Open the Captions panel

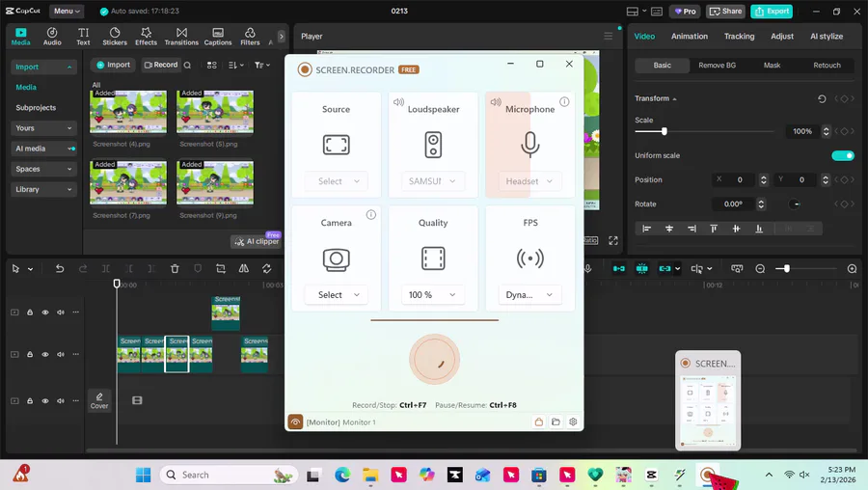(x=218, y=36)
